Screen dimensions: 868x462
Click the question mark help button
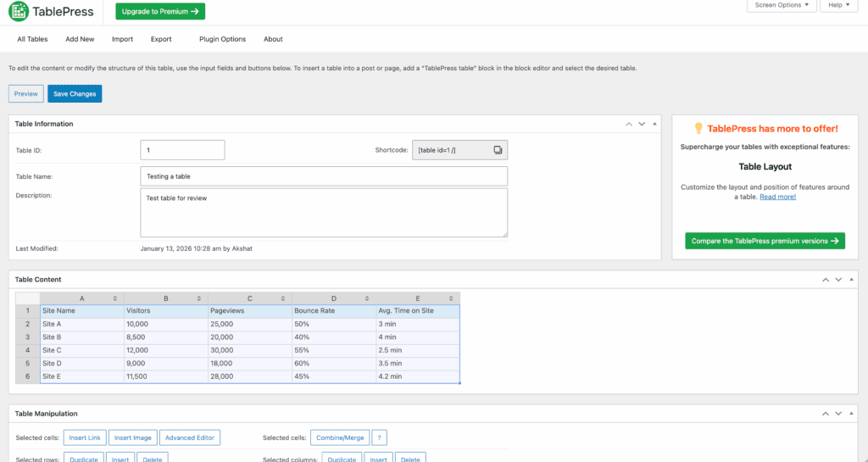pyautogui.click(x=379, y=437)
